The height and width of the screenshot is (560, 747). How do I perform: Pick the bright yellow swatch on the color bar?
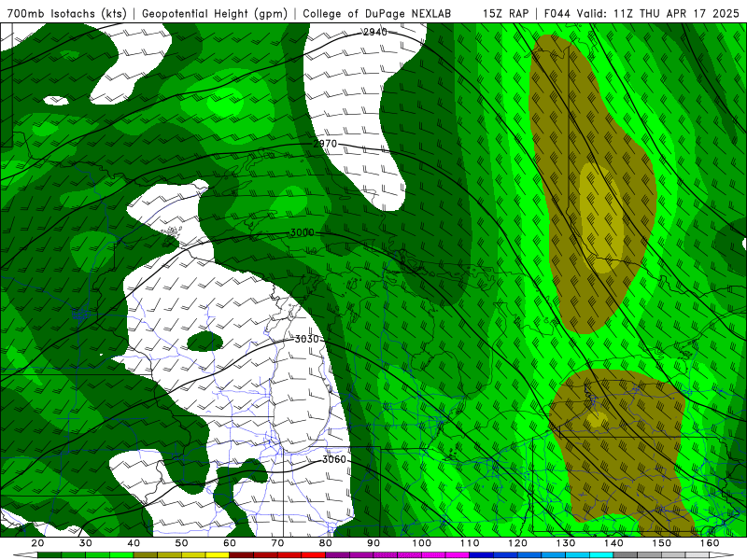pos(218,555)
